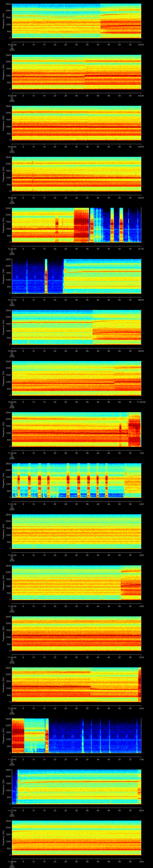Click the 9:00 end time label

(x=141, y=861)
